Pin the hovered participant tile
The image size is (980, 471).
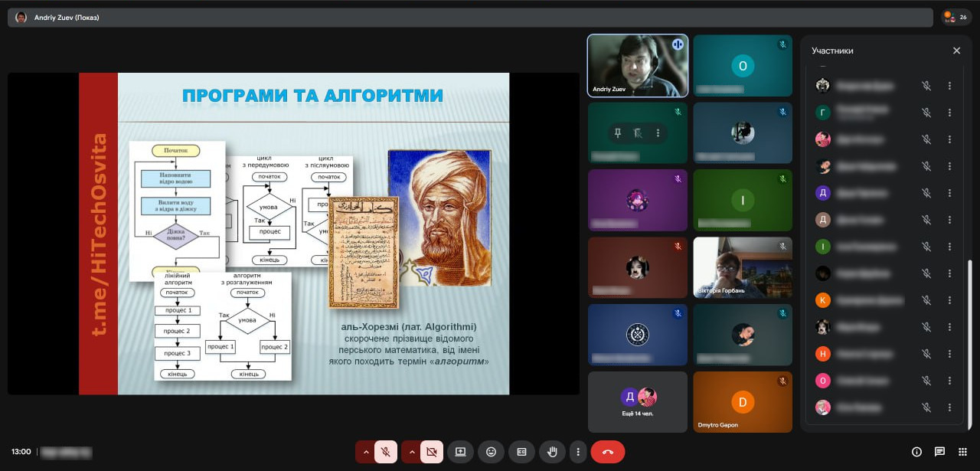coord(617,133)
